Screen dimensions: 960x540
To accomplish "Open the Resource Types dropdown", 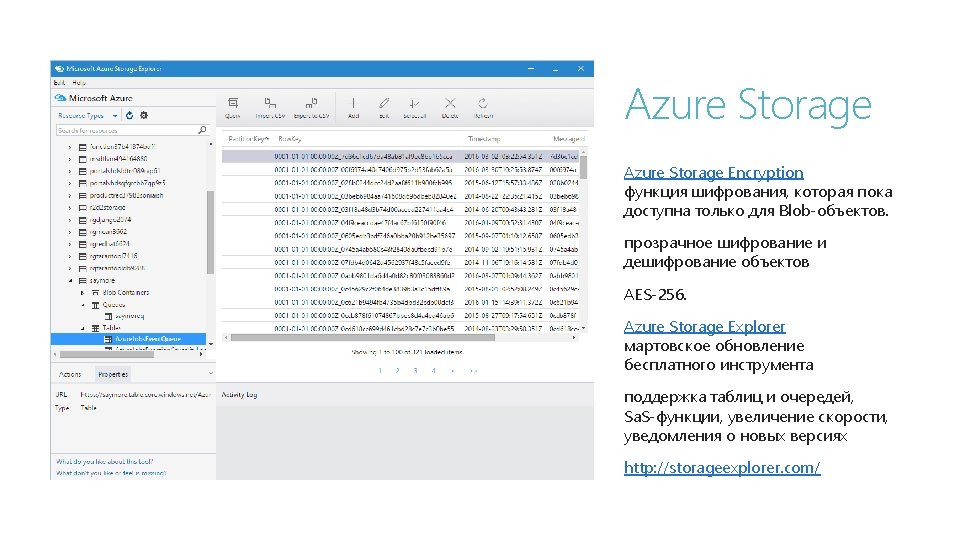I will (87, 115).
